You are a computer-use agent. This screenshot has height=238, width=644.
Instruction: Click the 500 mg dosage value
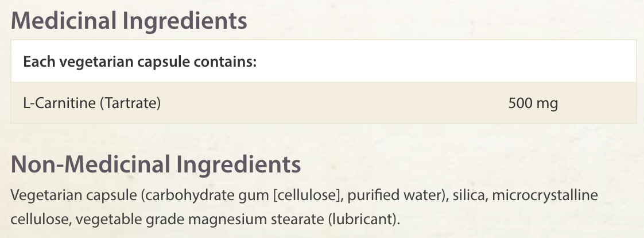pos(533,103)
